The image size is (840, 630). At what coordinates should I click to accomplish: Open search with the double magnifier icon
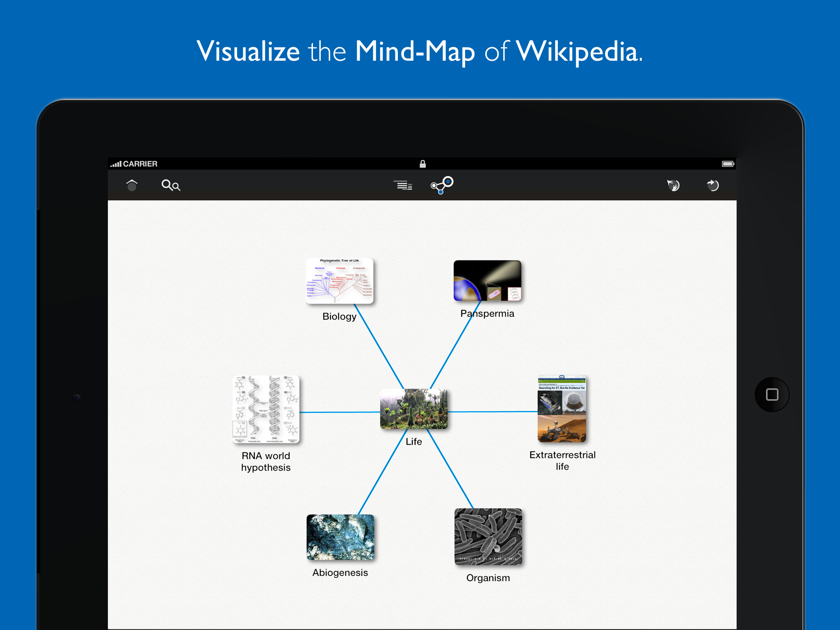(171, 185)
